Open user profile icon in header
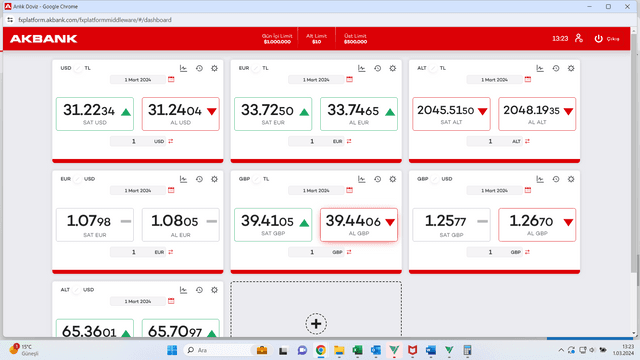This screenshot has height=360, width=640. [579, 38]
